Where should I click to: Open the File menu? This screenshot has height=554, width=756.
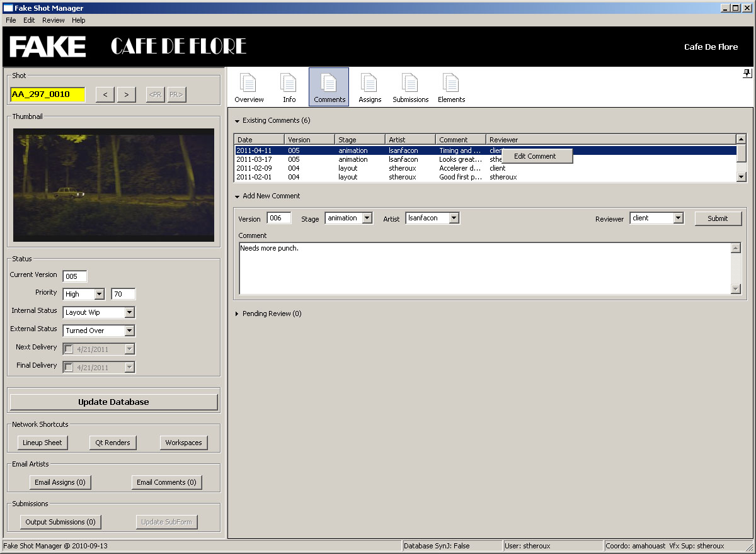point(11,20)
